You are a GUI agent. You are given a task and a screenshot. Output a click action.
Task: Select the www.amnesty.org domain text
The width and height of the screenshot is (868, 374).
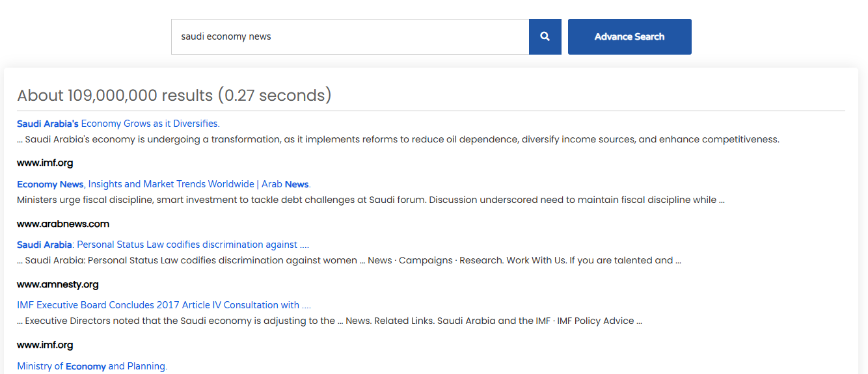(58, 284)
